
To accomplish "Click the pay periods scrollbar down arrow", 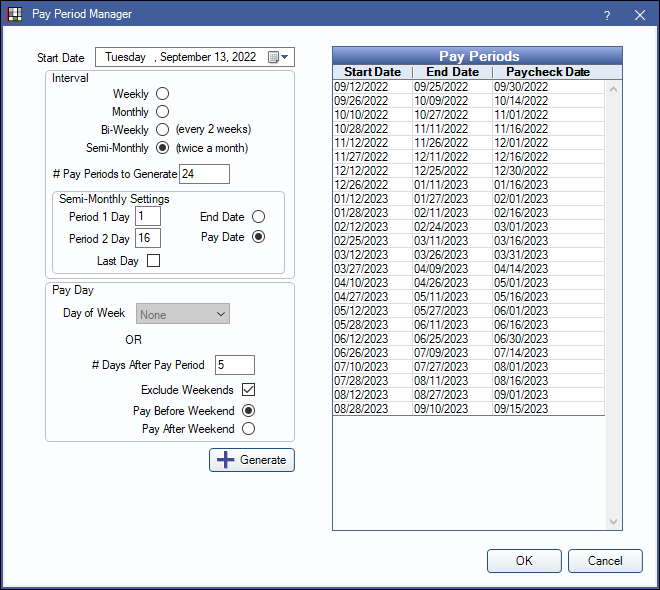I will pos(614,522).
